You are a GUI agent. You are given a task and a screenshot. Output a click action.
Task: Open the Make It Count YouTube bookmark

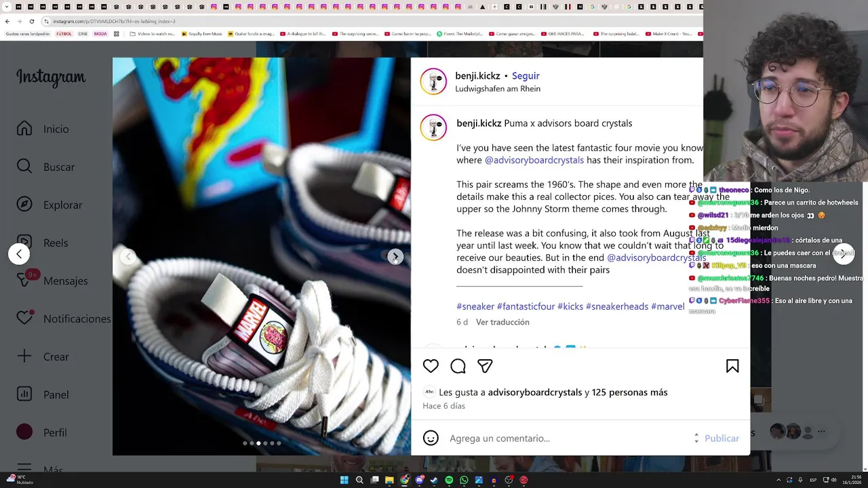[x=669, y=34]
